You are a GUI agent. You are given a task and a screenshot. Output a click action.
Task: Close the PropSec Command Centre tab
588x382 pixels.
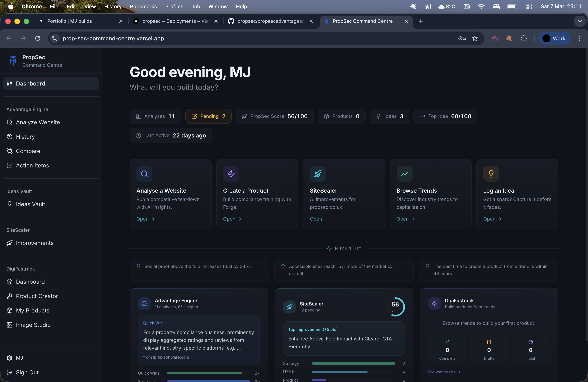(406, 21)
